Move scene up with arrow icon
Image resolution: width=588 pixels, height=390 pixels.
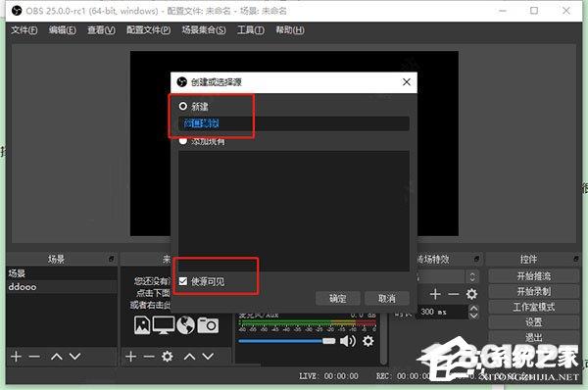pyautogui.click(x=57, y=357)
